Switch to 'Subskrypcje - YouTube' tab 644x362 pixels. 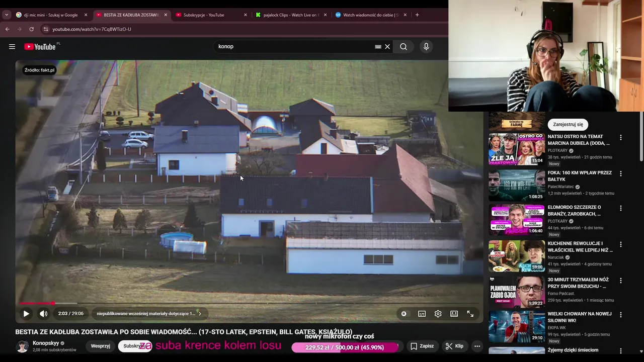click(x=209, y=15)
